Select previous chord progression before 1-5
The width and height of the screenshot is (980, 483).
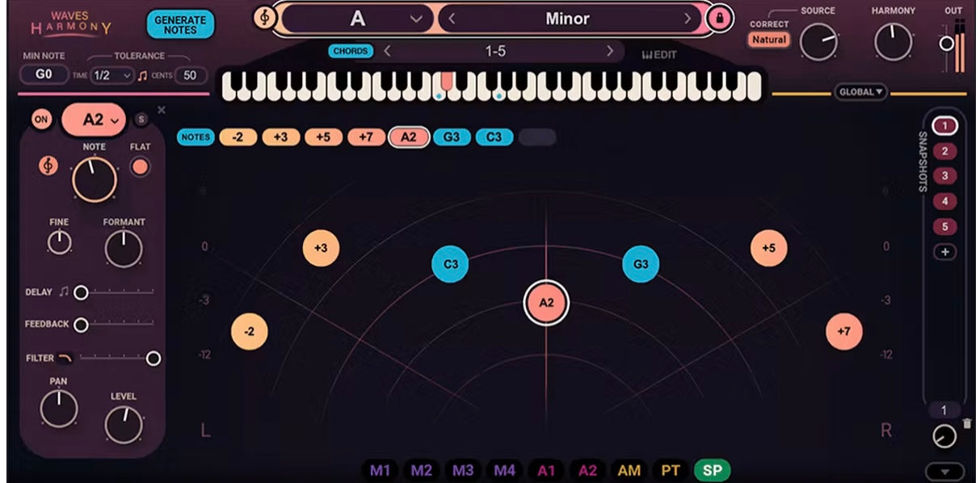click(x=387, y=51)
